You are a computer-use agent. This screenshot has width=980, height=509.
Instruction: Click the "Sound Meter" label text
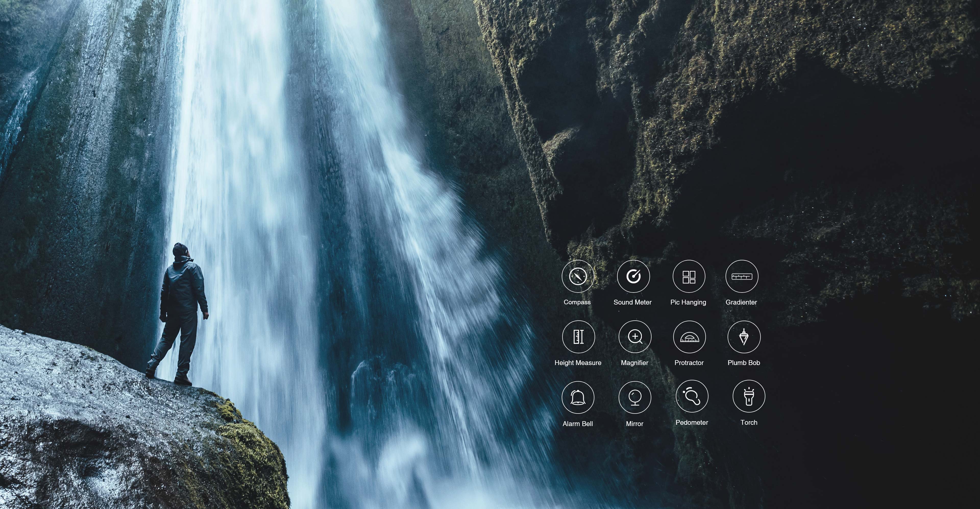633,302
